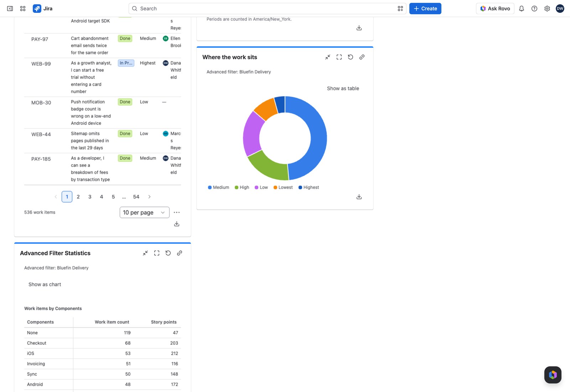Sort by Story points column header

point(164,322)
